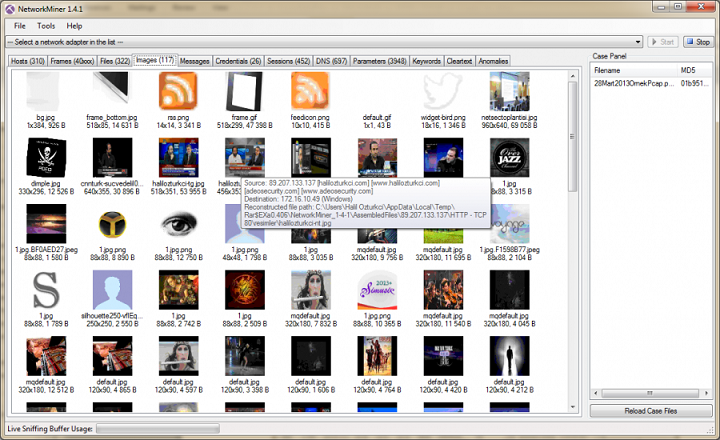Select the Over Jazz logo thumbnail
The width and height of the screenshot is (720, 440).
click(509, 158)
